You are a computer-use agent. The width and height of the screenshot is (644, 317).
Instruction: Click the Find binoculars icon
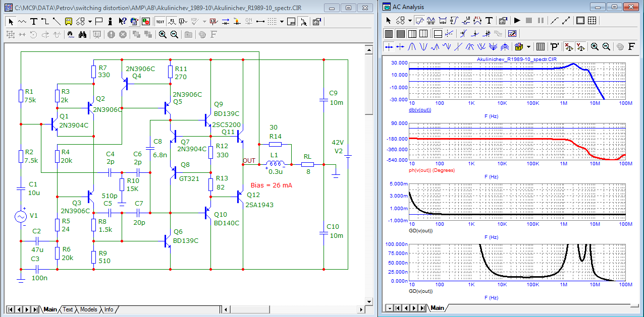click(x=83, y=34)
